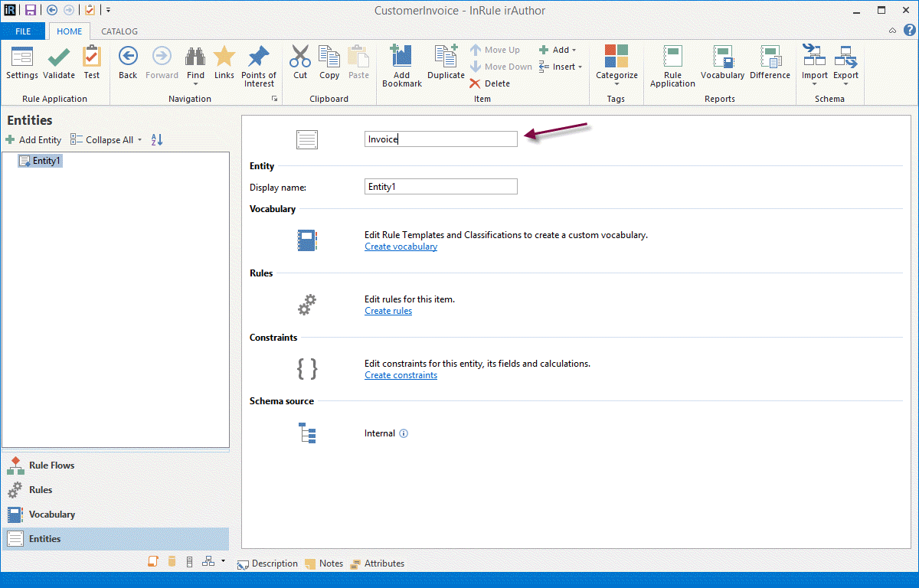Switch to the CATALOG ribbon tab
This screenshot has width=919, height=588.
pos(119,31)
